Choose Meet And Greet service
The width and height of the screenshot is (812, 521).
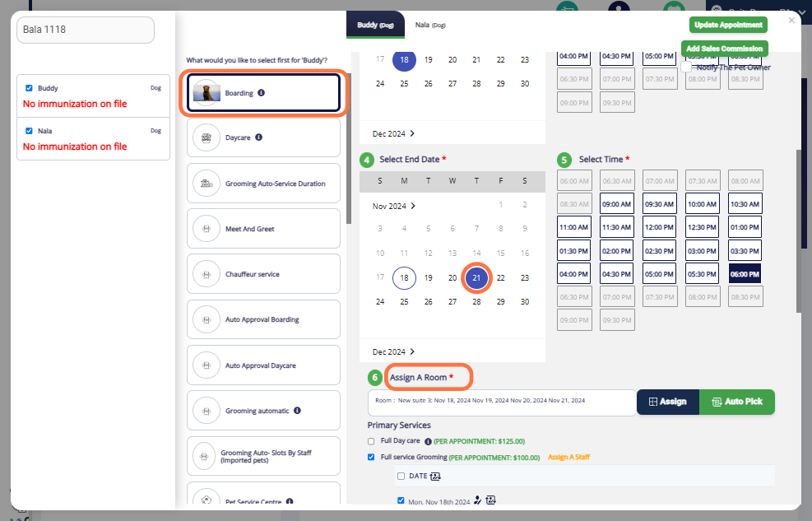click(263, 228)
